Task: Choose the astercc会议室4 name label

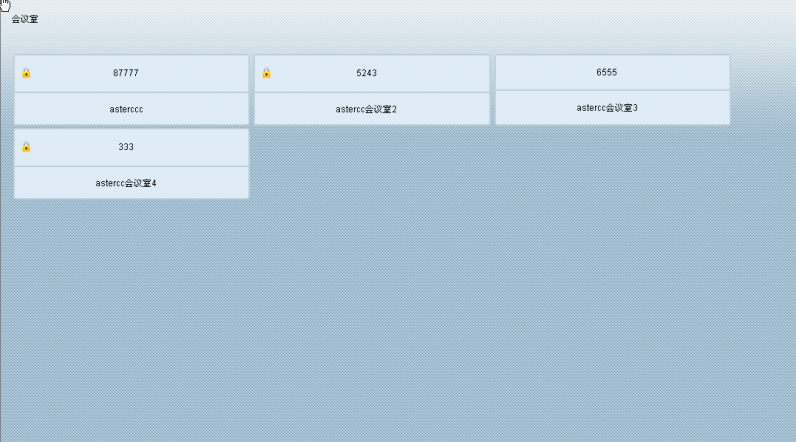Action: coord(126,183)
